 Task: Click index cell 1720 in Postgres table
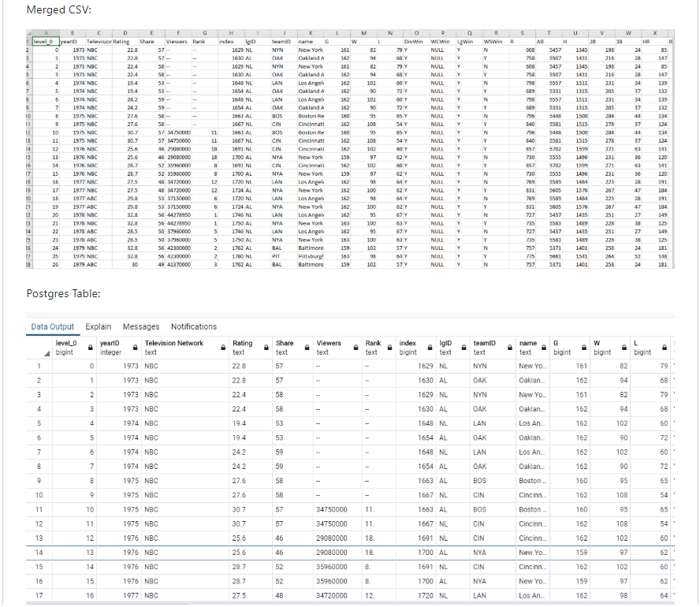point(415,595)
